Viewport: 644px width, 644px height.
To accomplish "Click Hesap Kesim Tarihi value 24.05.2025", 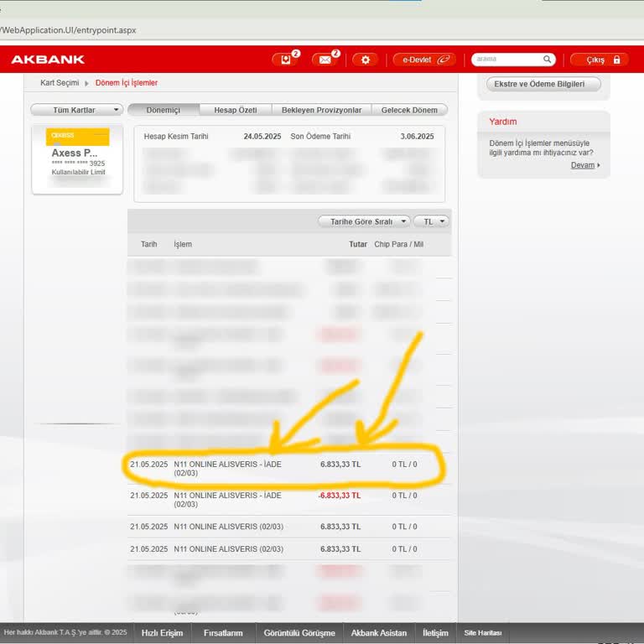I will pyautogui.click(x=262, y=137).
